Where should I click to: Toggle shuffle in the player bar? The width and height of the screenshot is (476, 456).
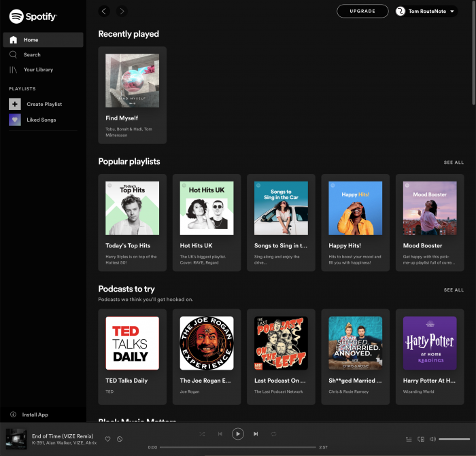pos(203,434)
